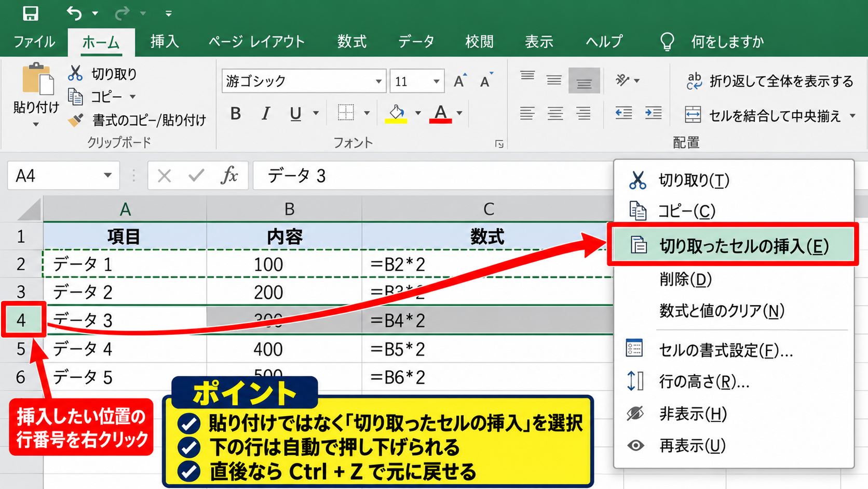Select row header 4
This screenshot has height=489, width=868.
(21, 320)
